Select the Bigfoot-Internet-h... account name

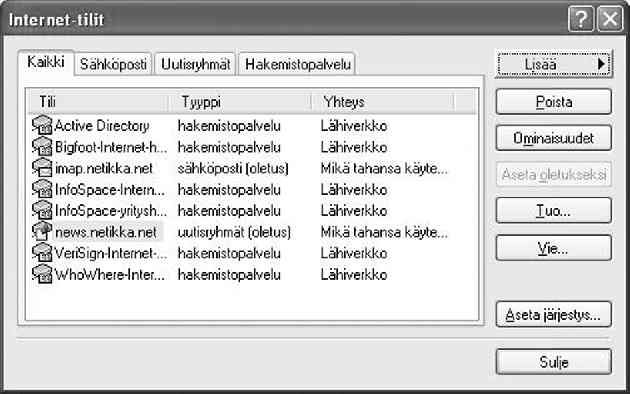(111, 147)
